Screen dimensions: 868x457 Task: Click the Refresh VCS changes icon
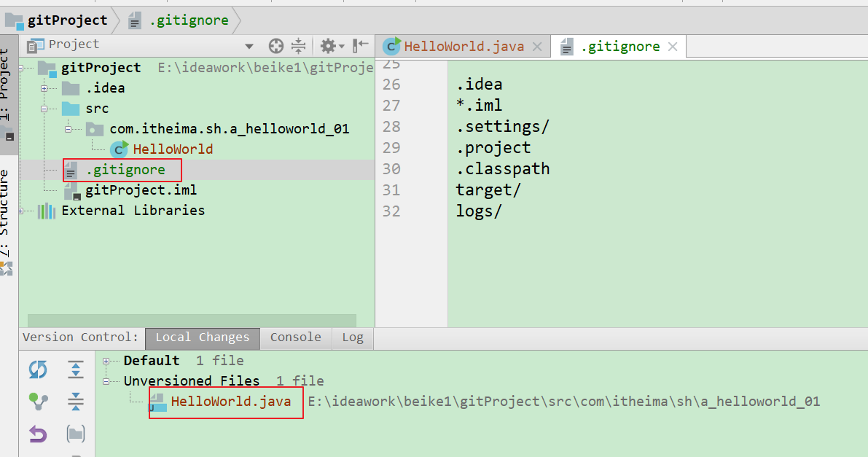[38, 370]
